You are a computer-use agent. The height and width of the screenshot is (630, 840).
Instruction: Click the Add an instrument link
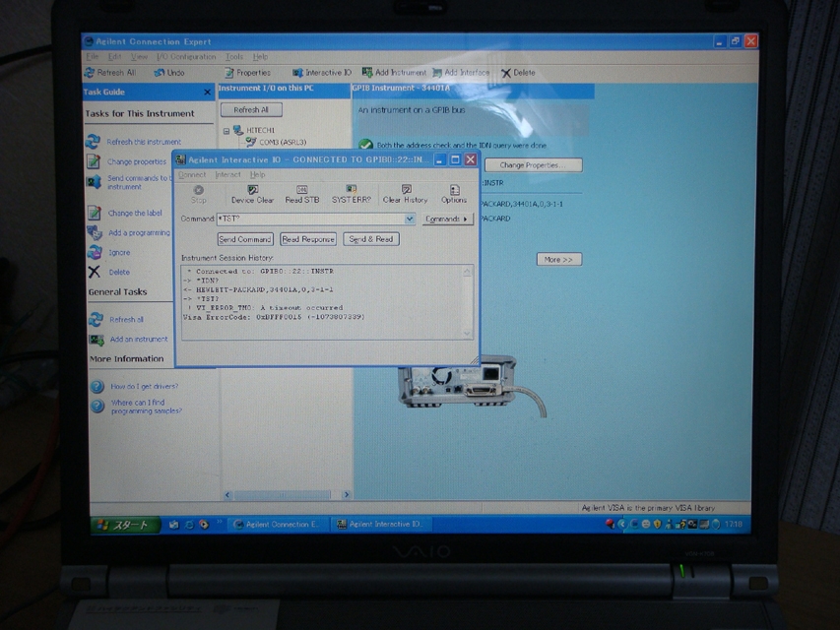coord(139,339)
